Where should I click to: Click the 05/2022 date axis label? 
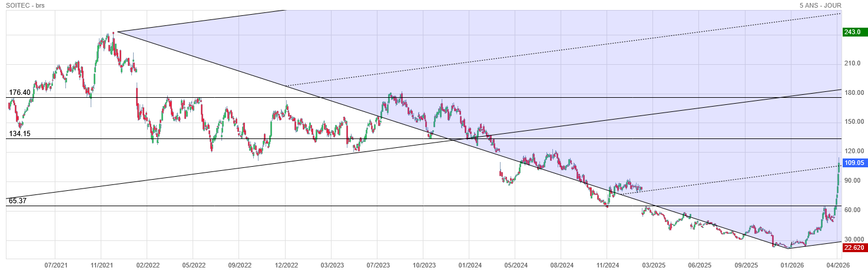point(193,265)
